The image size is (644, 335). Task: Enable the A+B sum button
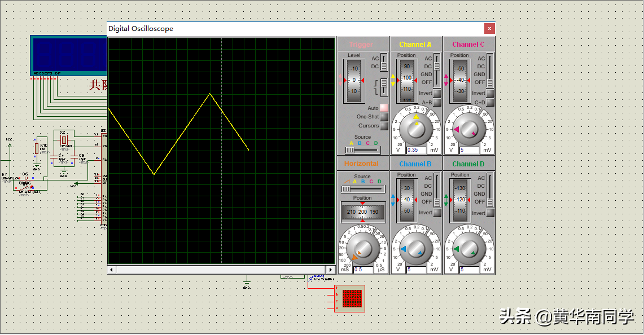[x=437, y=102]
